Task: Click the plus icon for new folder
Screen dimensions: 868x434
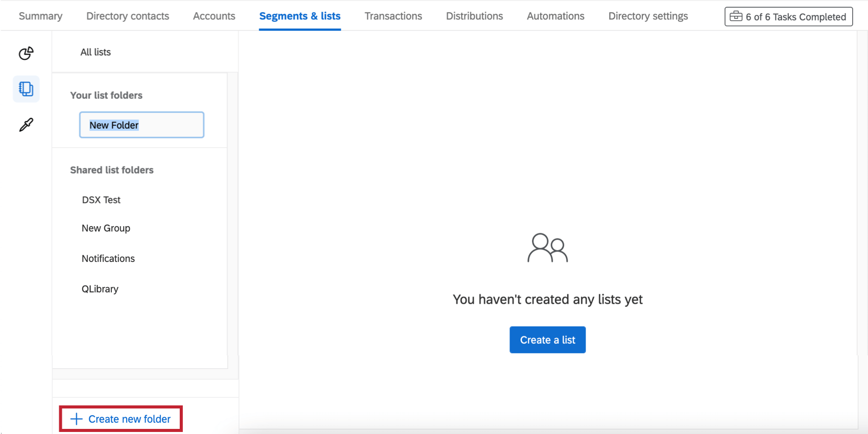Action: 76,419
